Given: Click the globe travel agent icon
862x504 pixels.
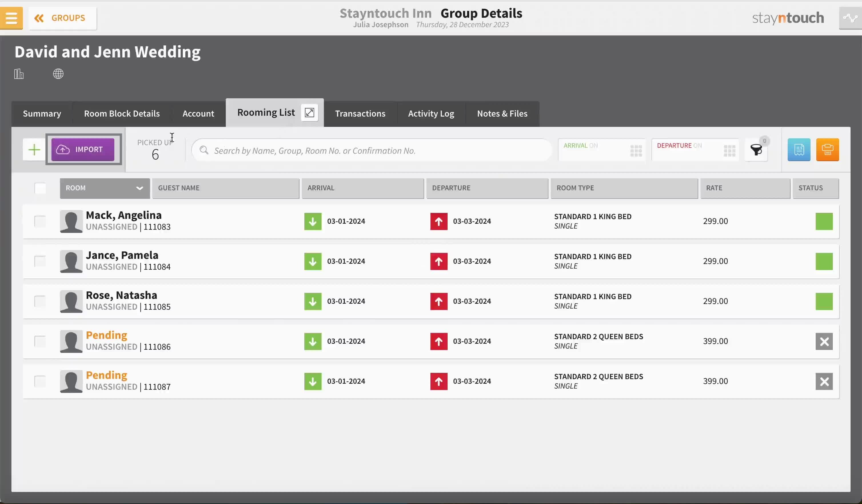Looking at the screenshot, I should click(58, 74).
